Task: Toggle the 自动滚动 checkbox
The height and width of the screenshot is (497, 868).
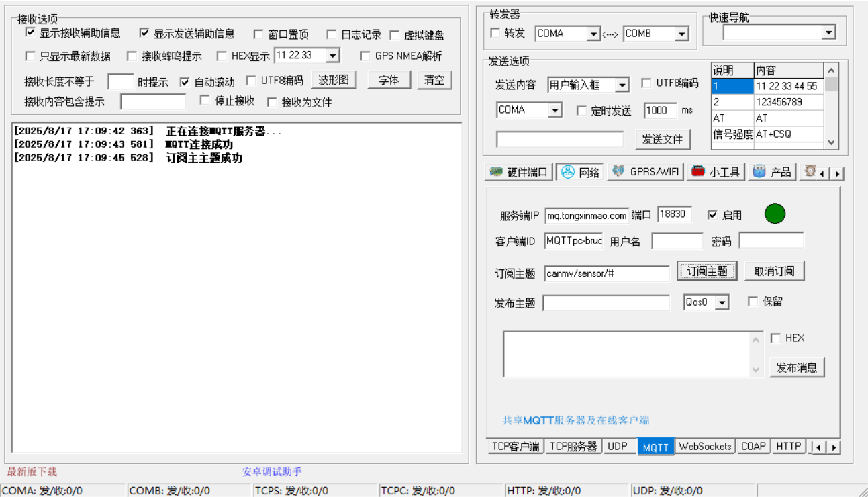Action: [x=185, y=82]
